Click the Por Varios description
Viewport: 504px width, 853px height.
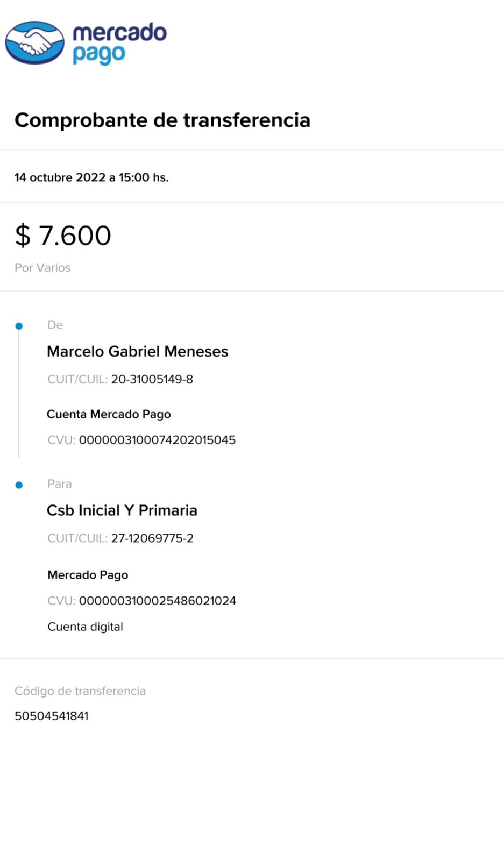click(42, 268)
